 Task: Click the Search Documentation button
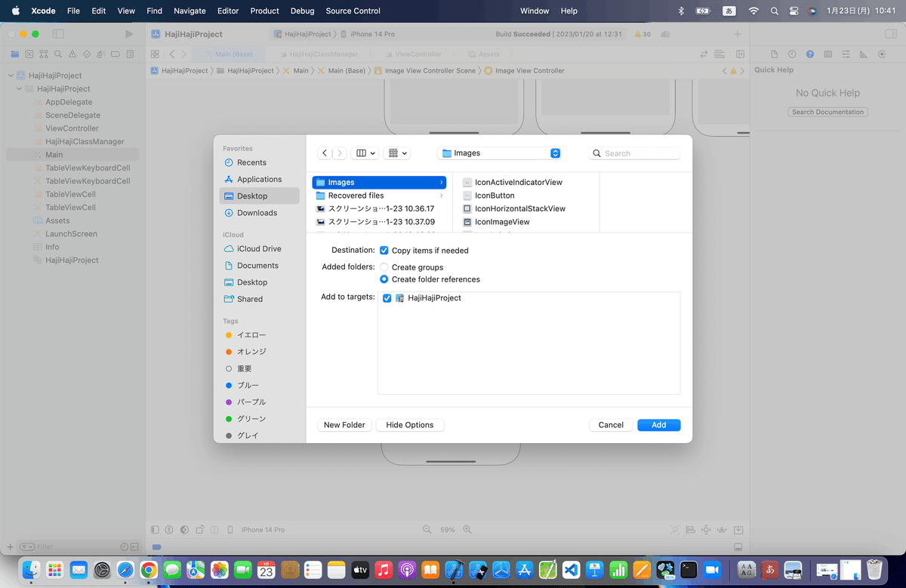[x=828, y=112]
